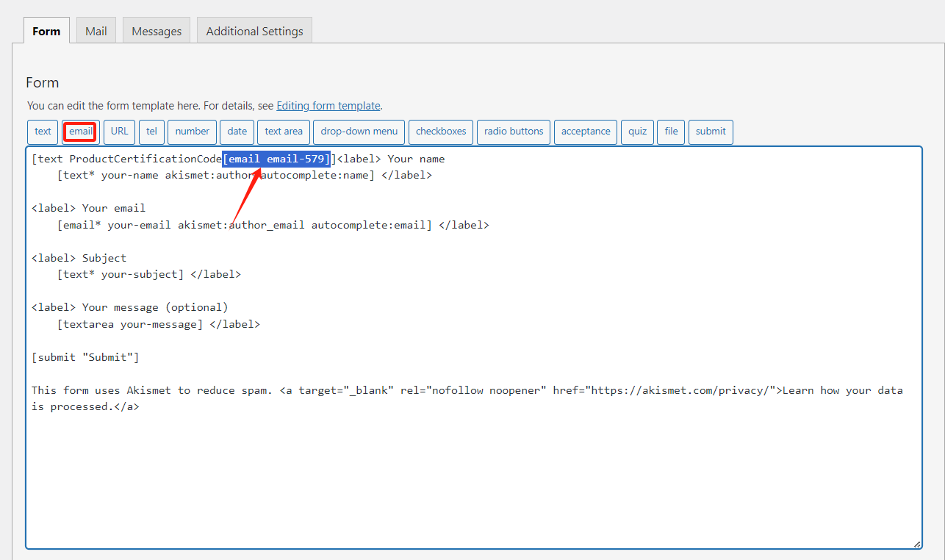
Task: Add a quiz field tag
Action: point(637,132)
